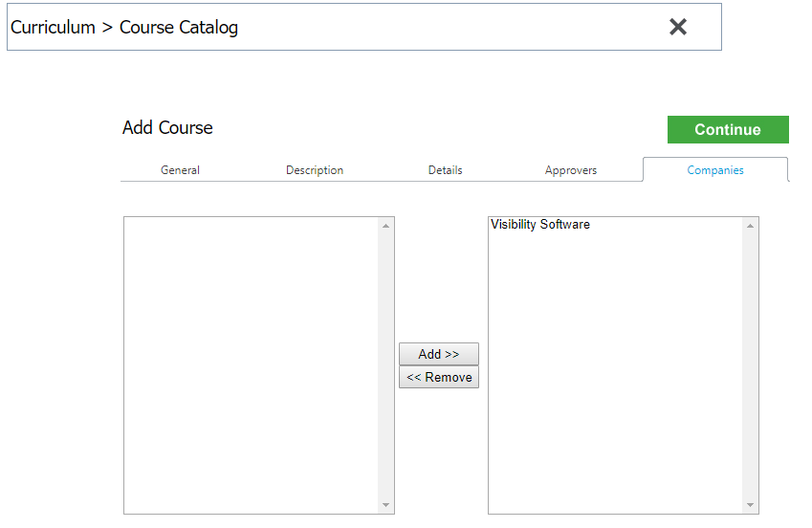This screenshot has height=528, width=812.
Task: Click the left list's scroll down arrow
Action: pyautogui.click(x=385, y=505)
